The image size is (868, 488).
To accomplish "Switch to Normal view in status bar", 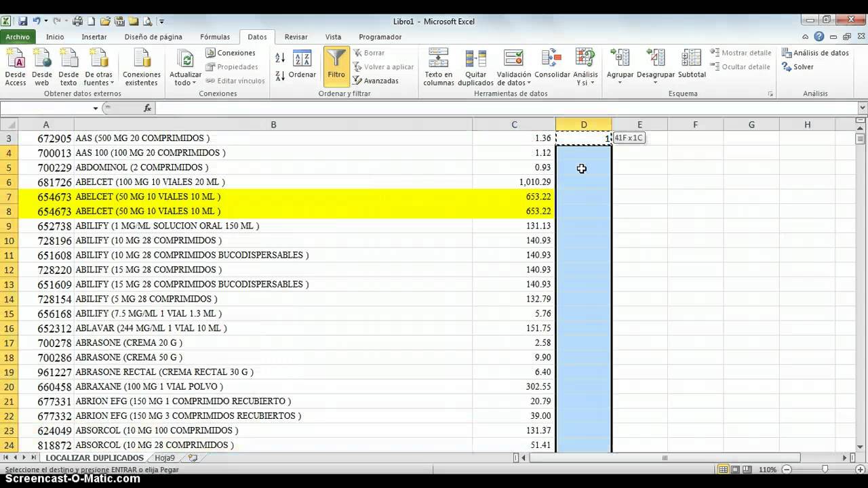I will tap(724, 470).
